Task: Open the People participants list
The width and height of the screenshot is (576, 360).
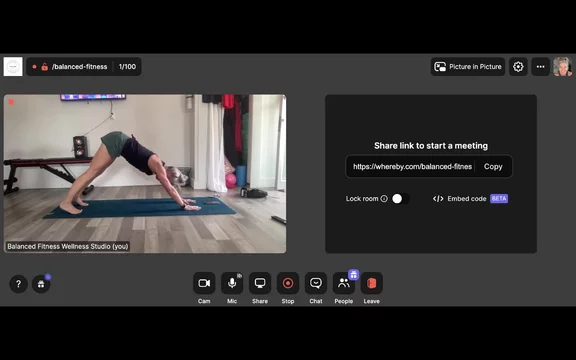Action: click(344, 283)
